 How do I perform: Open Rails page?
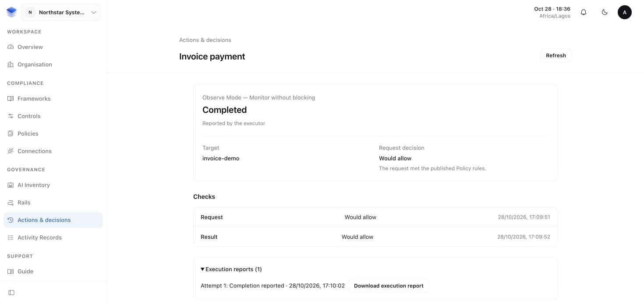click(x=53, y=203)
